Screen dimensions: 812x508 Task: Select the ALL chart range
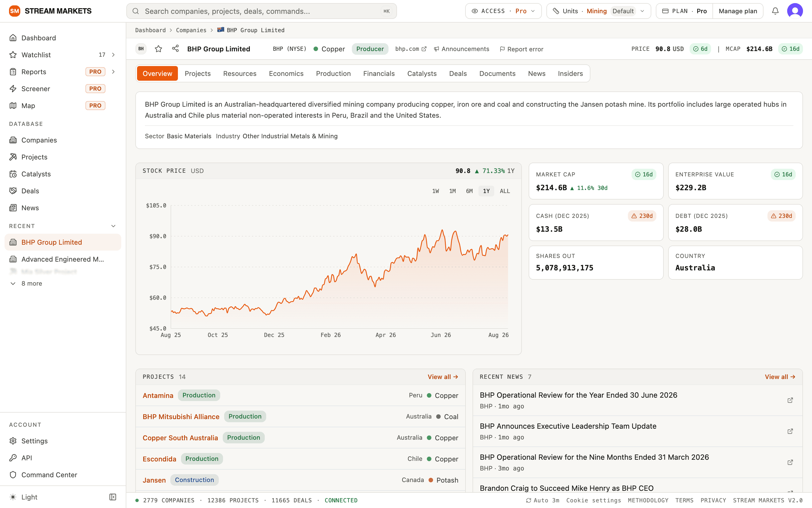point(505,191)
